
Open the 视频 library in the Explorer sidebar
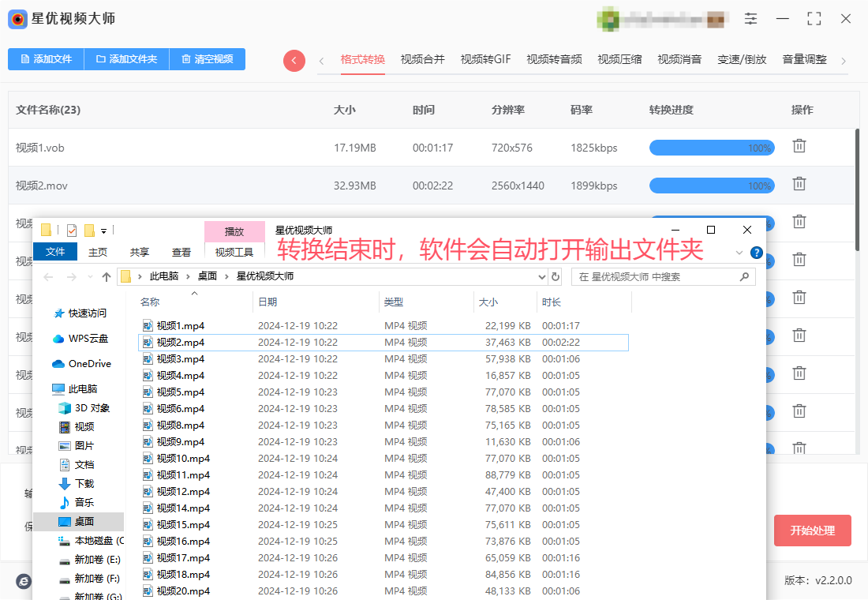click(x=77, y=427)
